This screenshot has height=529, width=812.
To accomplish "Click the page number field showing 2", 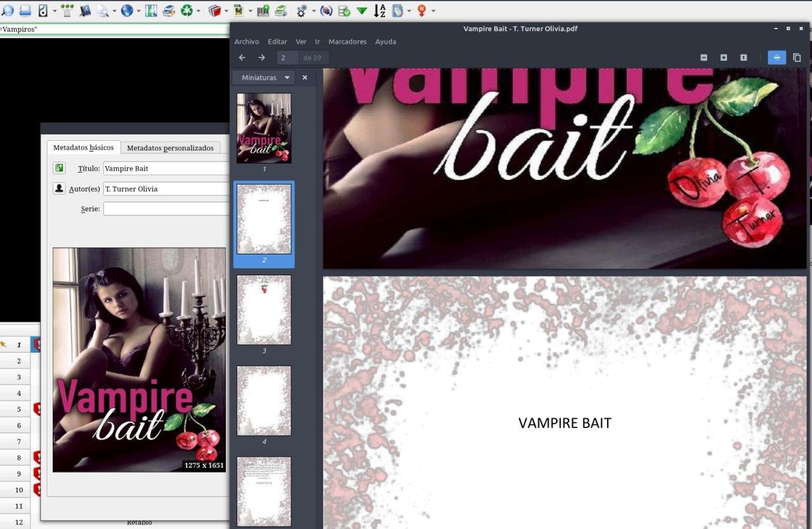I will click(287, 58).
